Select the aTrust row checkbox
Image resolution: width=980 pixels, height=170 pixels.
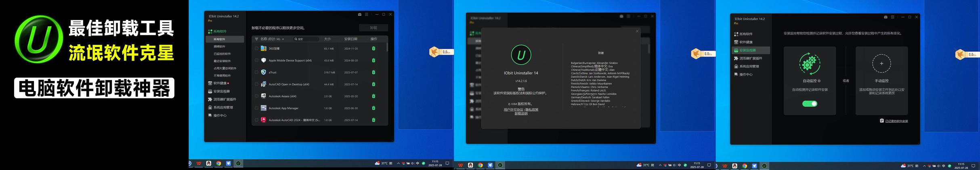click(x=256, y=72)
